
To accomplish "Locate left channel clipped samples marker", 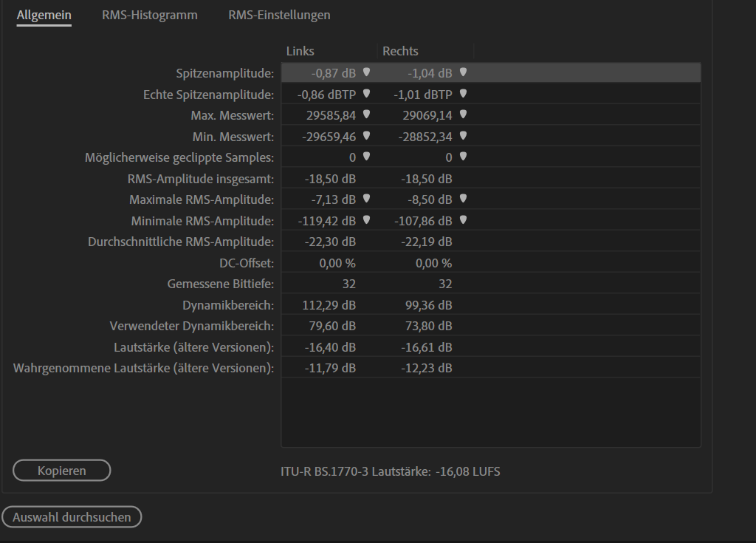I will (x=366, y=157).
